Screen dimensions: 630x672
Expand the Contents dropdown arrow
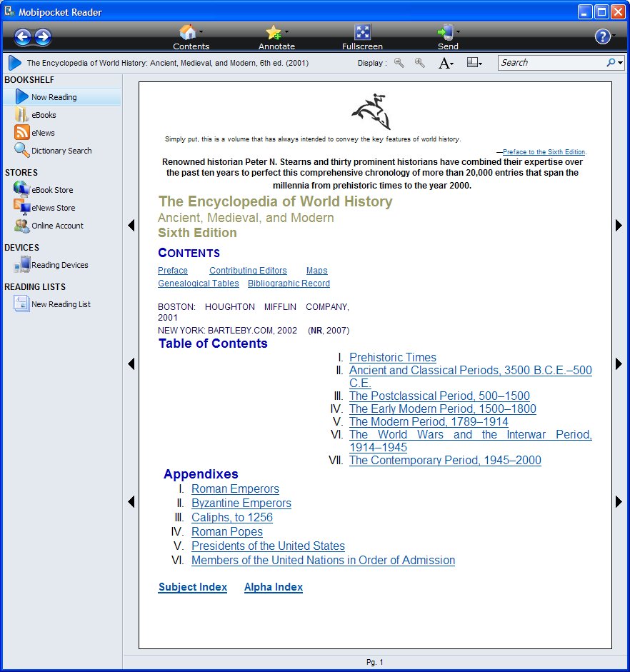(x=201, y=31)
